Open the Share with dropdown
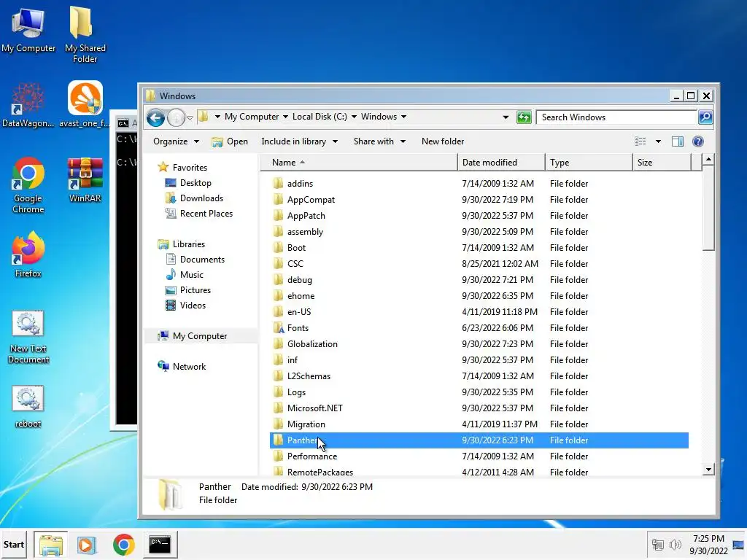747x560 pixels. 379,141
